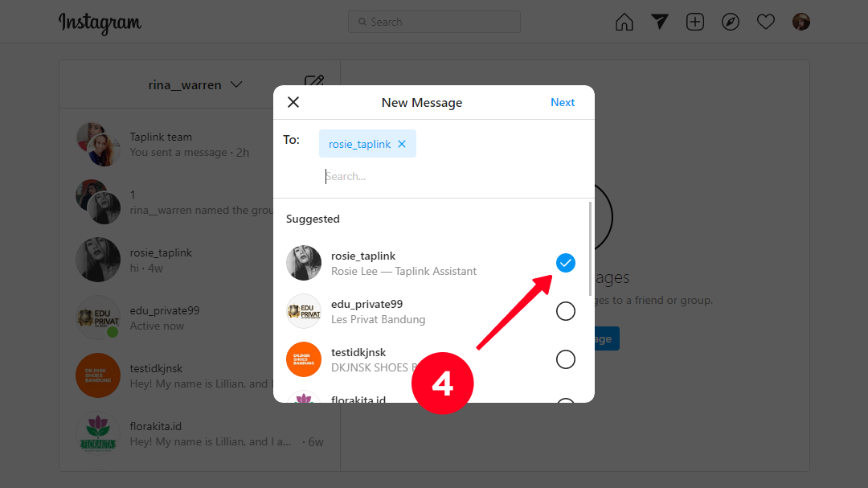This screenshot has height=488, width=868.
Task: Click the Taplink team group avatar
Action: point(98,145)
